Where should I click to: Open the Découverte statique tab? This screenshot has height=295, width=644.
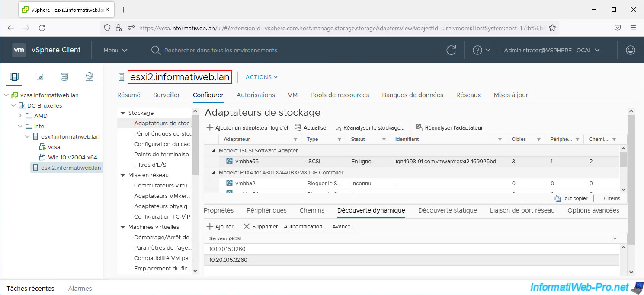pyautogui.click(x=447, y=210)
